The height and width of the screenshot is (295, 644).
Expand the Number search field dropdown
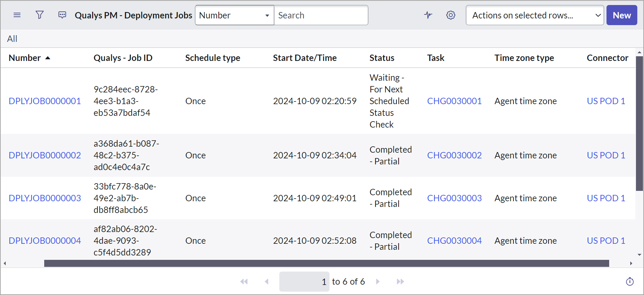point(234,15)
